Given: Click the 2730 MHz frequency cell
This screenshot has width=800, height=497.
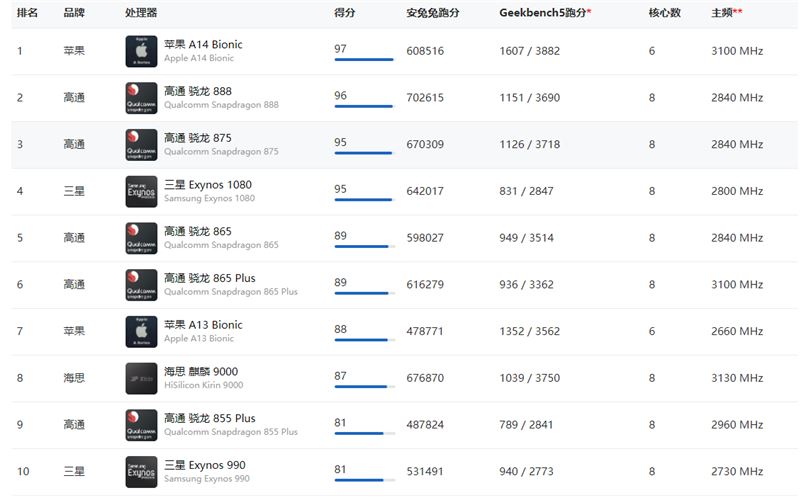Looking at the screenshot, I should tap(737, 471).
